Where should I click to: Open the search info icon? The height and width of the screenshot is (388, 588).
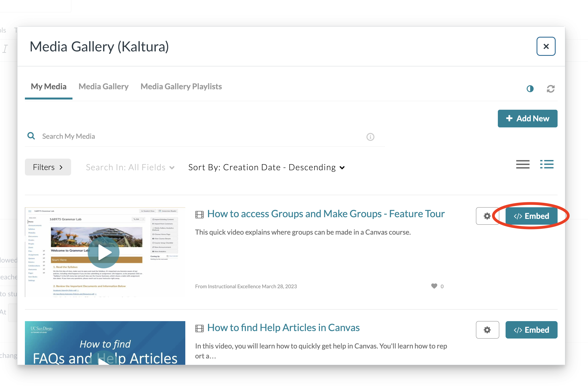pyautogui.click(x=370, y=137)
